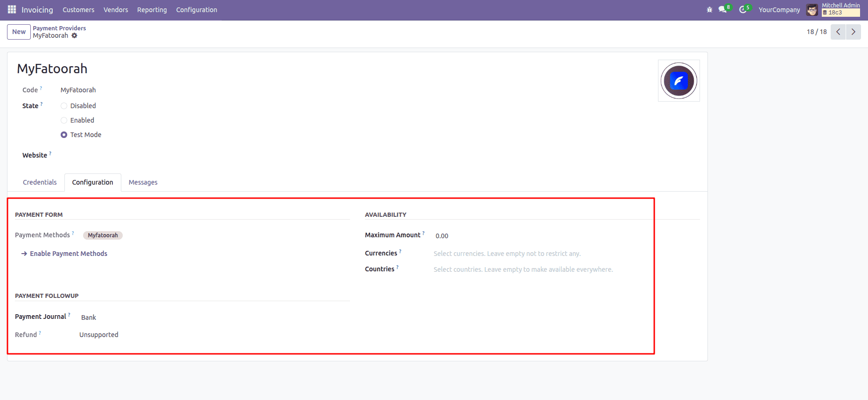
Task: Switch to the Messages tab
Action: [x=143, y=182]
